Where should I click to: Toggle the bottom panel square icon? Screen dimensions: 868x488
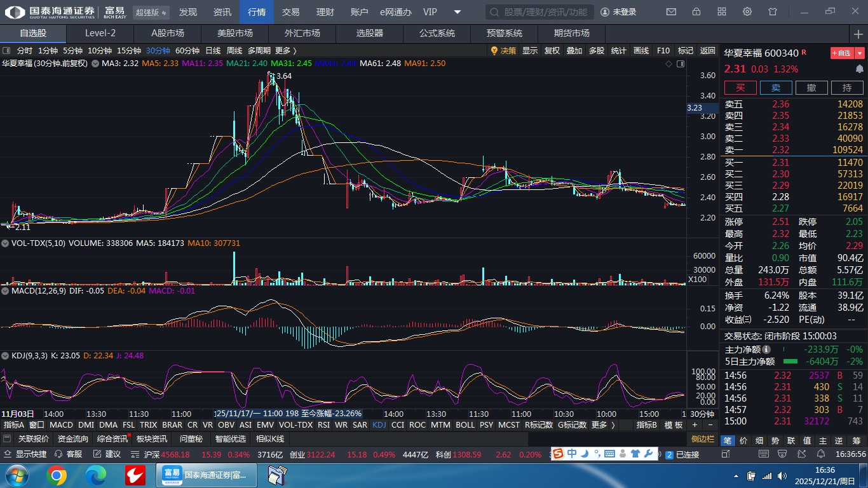[7, 439]
